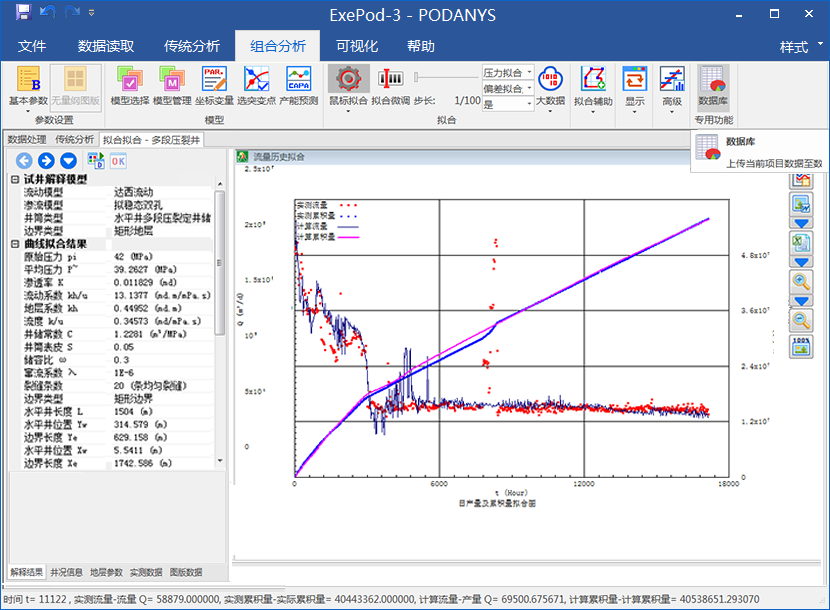Open the 传统分析 ribbon tab
Screen dimensions: 830x610
click(192, 46)
